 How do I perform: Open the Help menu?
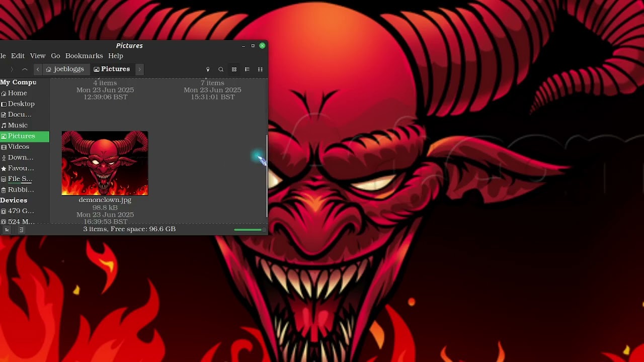click(116, 56)
